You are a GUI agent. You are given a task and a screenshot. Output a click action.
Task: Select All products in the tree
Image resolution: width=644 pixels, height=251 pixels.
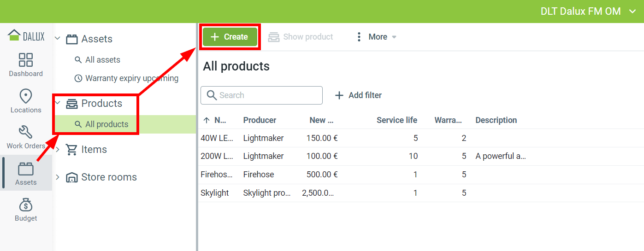tap(106, 124)
